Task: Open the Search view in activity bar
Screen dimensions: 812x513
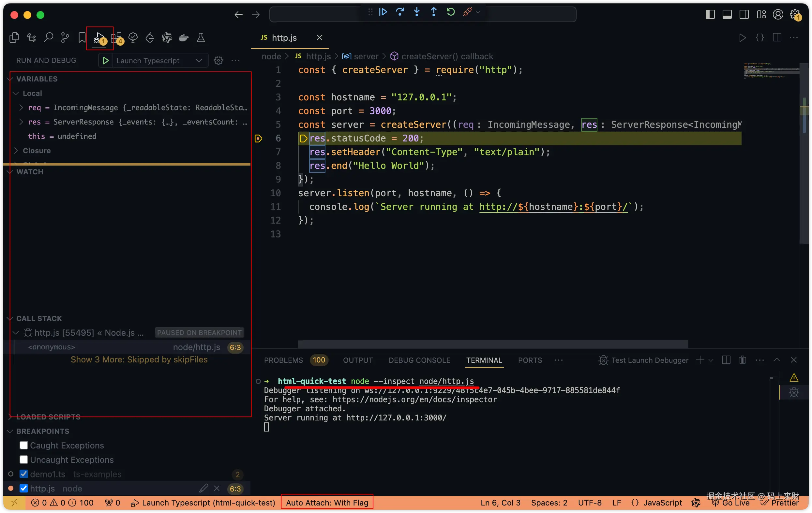Action: [48, 37]
